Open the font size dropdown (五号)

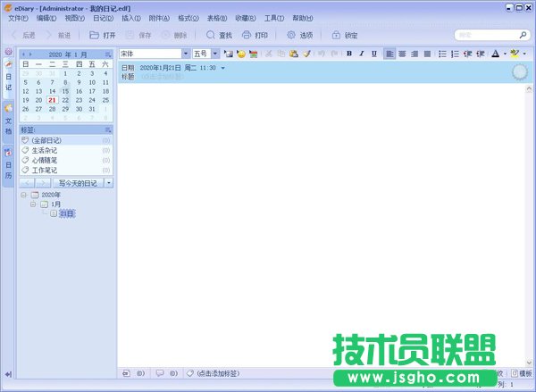(x=215, y=54)
